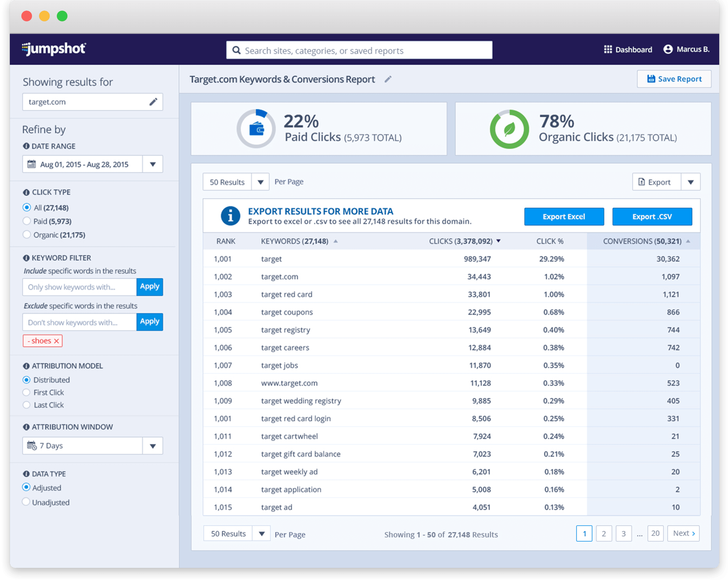The image size is (728, 583).
Task: Click the Export Excel button
Action: point(564,217)
